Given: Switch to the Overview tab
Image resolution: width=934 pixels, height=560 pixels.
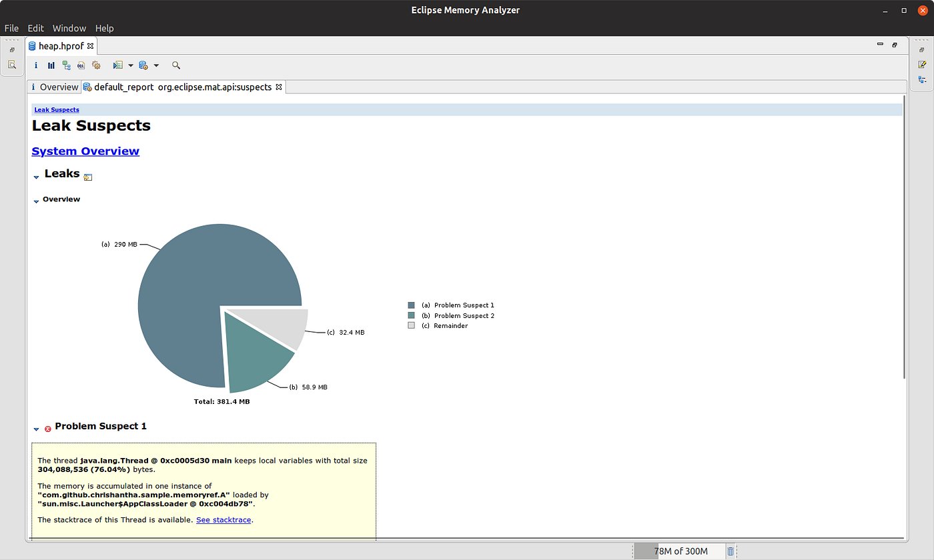Looking at the screenshot, I should (59, 87).
